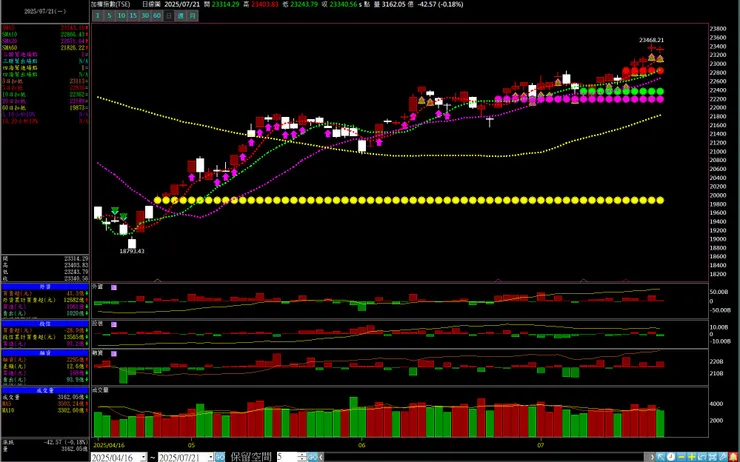740x462 pixels.
Task: Click the 融資 blue panel header
Action: [x=45, y=353]
